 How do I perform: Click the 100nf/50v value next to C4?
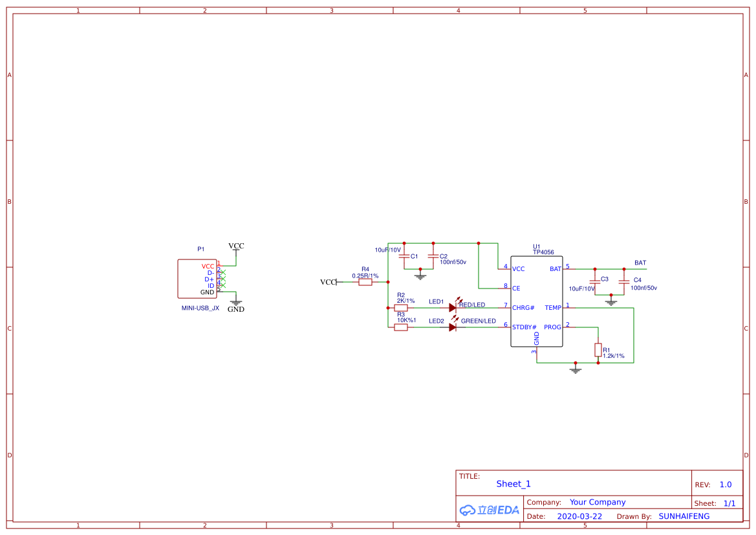(x=643, y=288)
